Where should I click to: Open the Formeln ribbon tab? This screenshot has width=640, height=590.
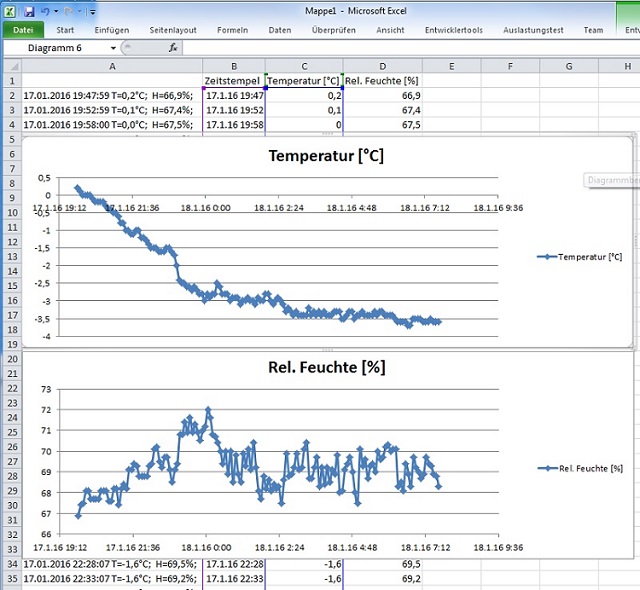click(232, 30)
